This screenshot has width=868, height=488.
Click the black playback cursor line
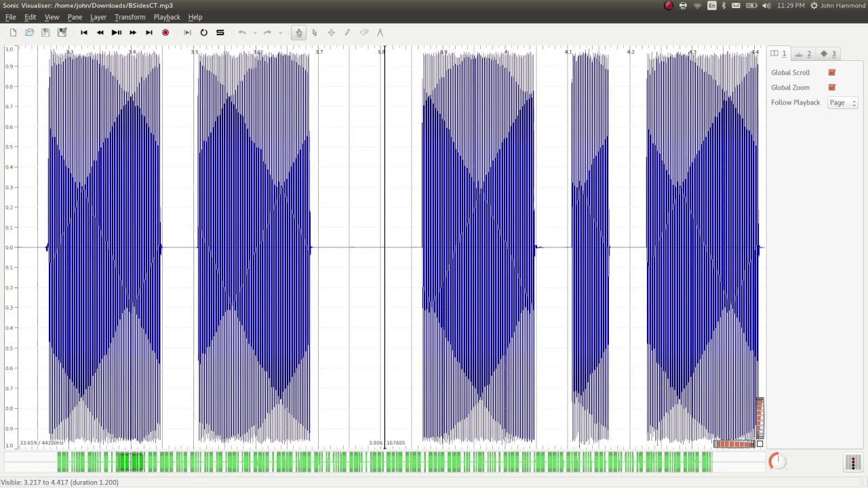pos(384,247)
